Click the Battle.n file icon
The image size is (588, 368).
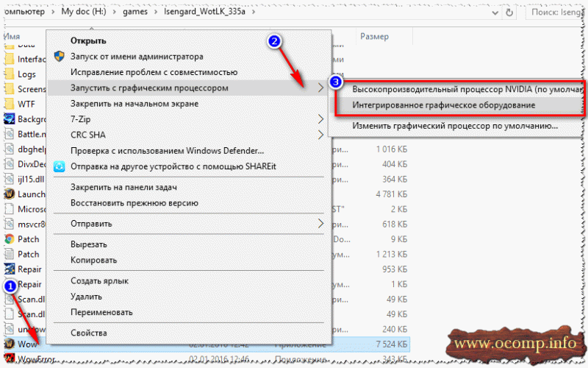pos(9,134)
